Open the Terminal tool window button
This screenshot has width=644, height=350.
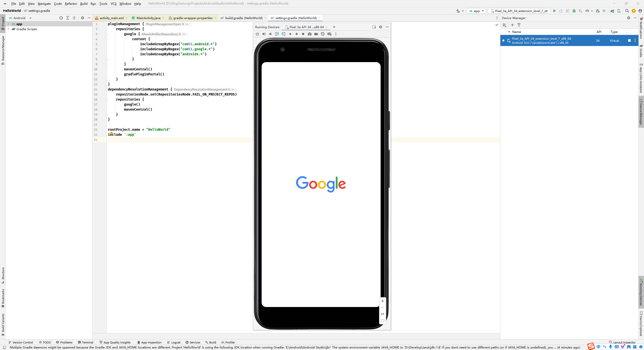(86, 342)
